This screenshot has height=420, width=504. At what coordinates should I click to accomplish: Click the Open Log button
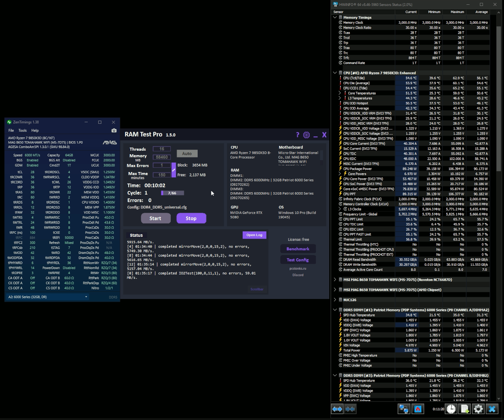(254, 235)
